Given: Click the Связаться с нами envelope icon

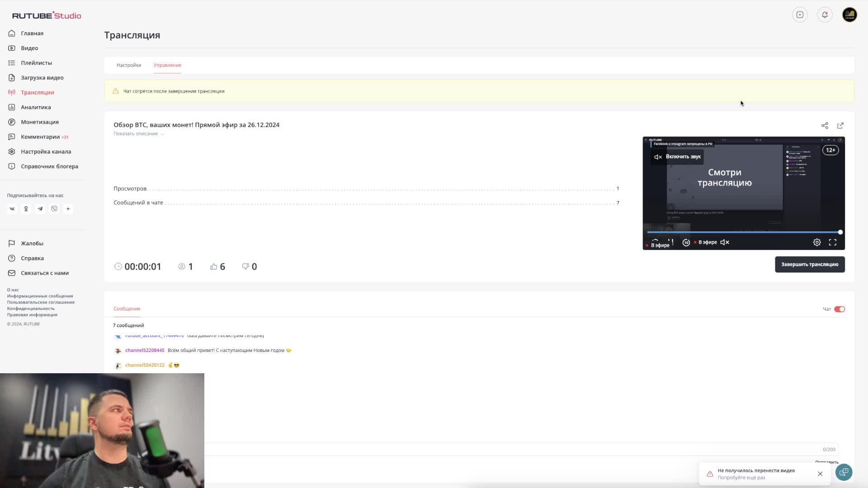Looking at the screenshot, I should [12, 273].
